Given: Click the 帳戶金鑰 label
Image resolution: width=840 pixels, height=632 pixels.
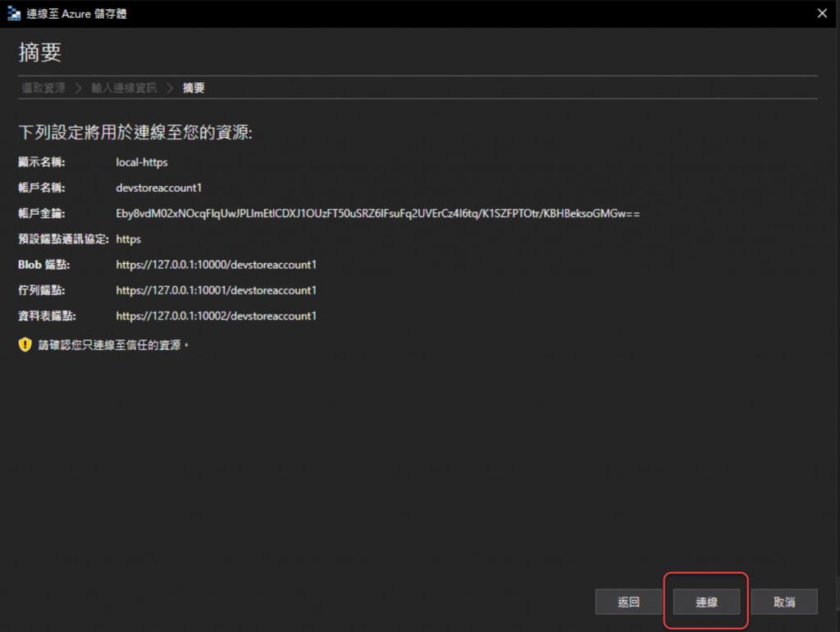Looking at the screenshot, I should click(42, 213).
